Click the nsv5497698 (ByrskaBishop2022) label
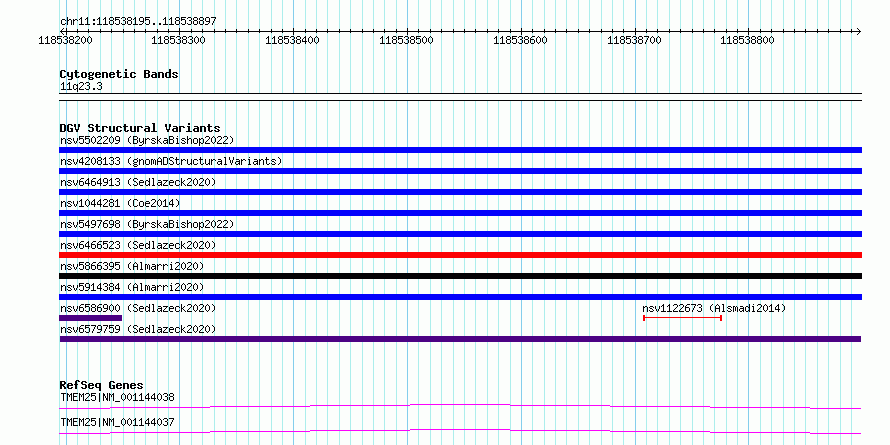890x445 pixels. coord(147,224)
